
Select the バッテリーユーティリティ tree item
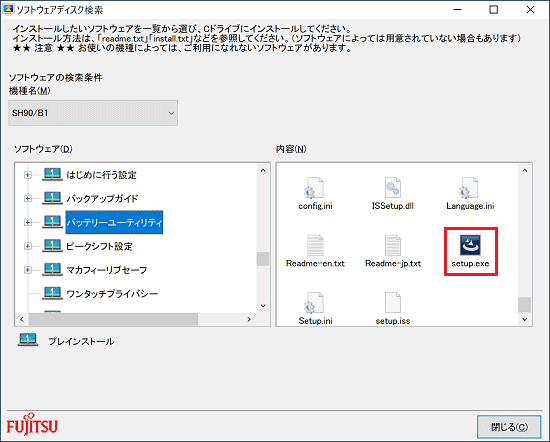point(114,222)
